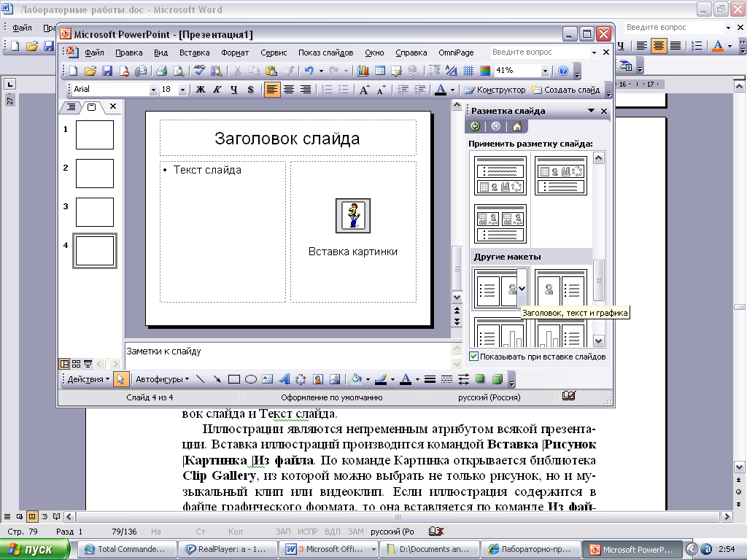
Task: Select the Line tool in drawing toolbar
Action: (200, 379)
